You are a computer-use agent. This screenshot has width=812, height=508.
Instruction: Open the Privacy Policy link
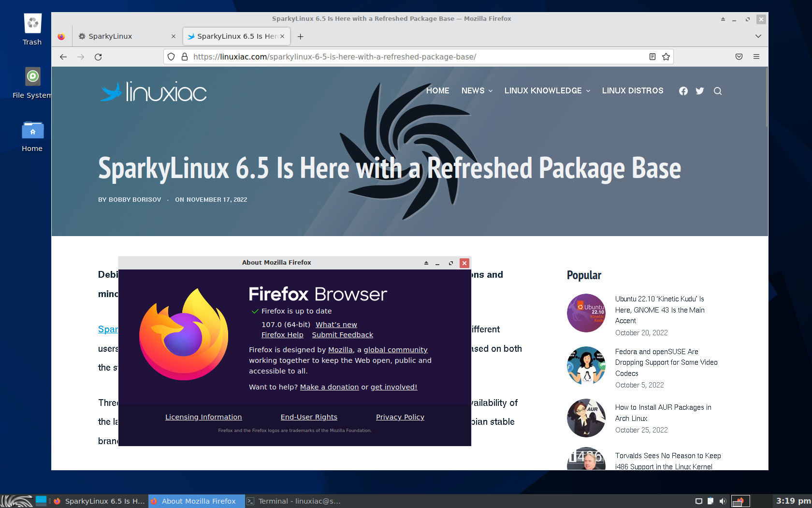point(400,417)
